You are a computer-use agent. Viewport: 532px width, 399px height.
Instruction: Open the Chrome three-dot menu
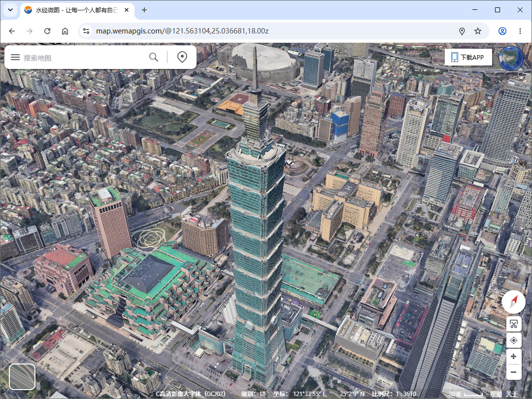[x=520, y=31]
